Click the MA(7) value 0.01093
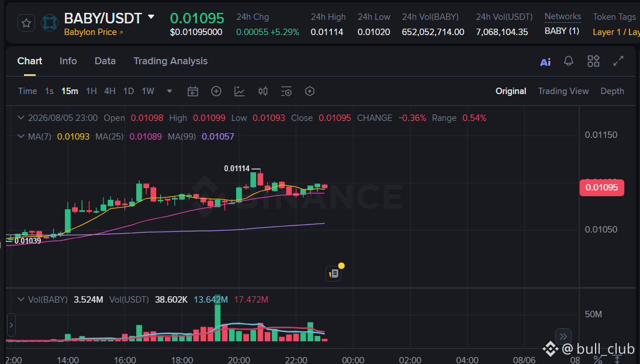The height and width of the screenshot is (364, 640). tap(73, 136)
